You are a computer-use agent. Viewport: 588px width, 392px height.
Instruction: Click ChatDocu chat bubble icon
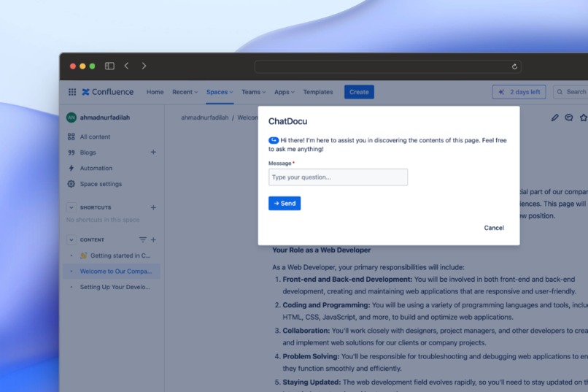coord(274,140)
